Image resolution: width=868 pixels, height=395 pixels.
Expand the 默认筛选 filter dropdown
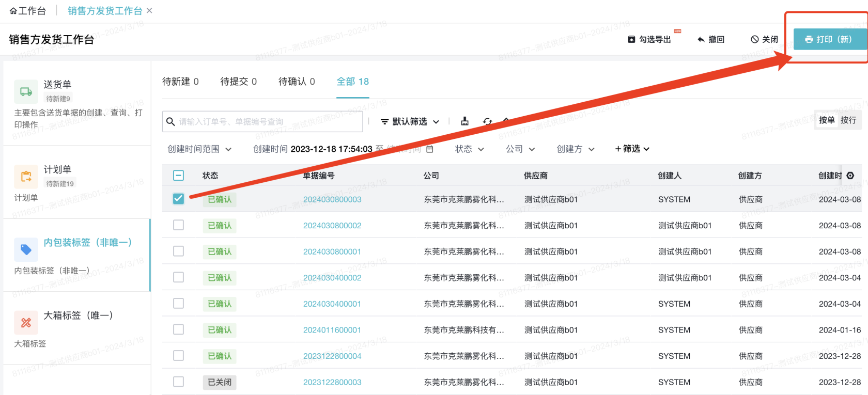[410, 122]
